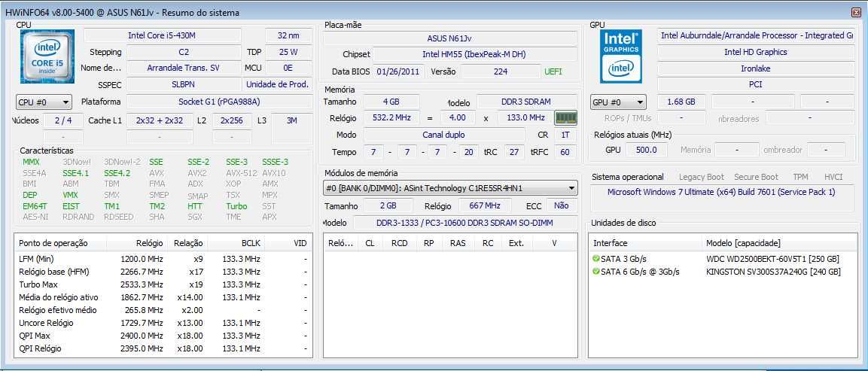Click the Intel HD Graphics name field
Viewport: 868px width, 371px height.
tap(756, 52)
